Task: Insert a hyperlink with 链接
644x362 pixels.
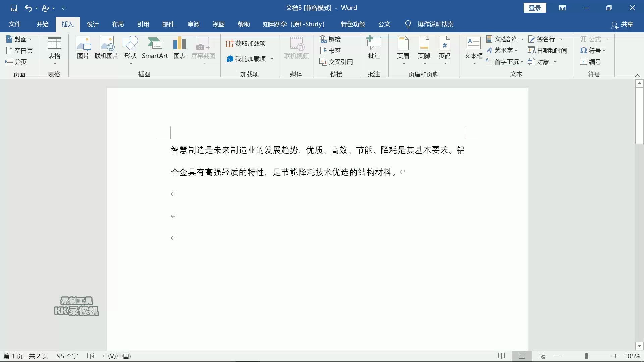Action: pos(330,39)
